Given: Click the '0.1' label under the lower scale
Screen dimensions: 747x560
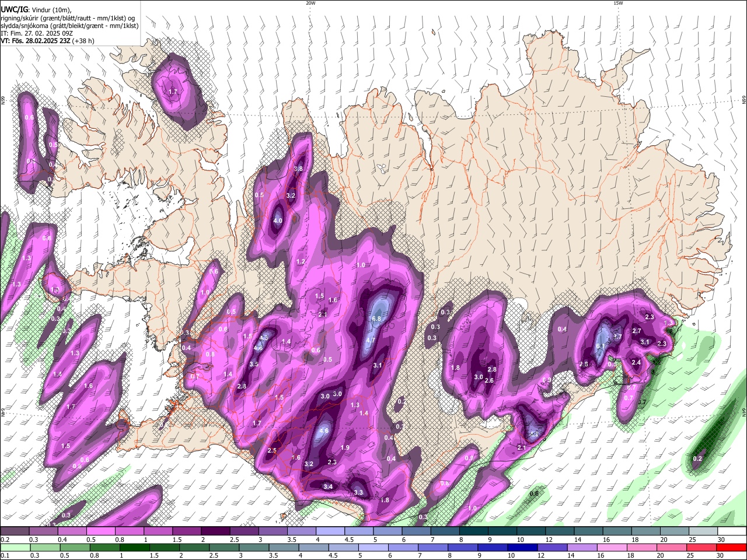Looking at the screenshot, I should [5, 556].
